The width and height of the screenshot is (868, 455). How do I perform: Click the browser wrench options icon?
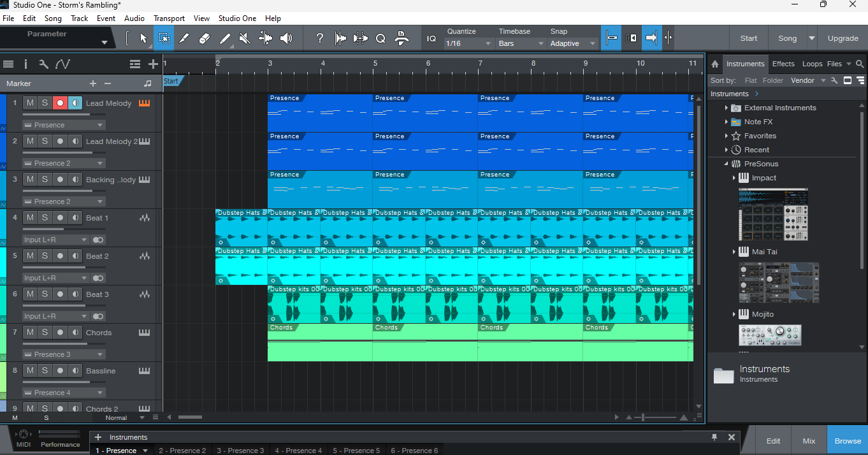click(x=835, y=80)
